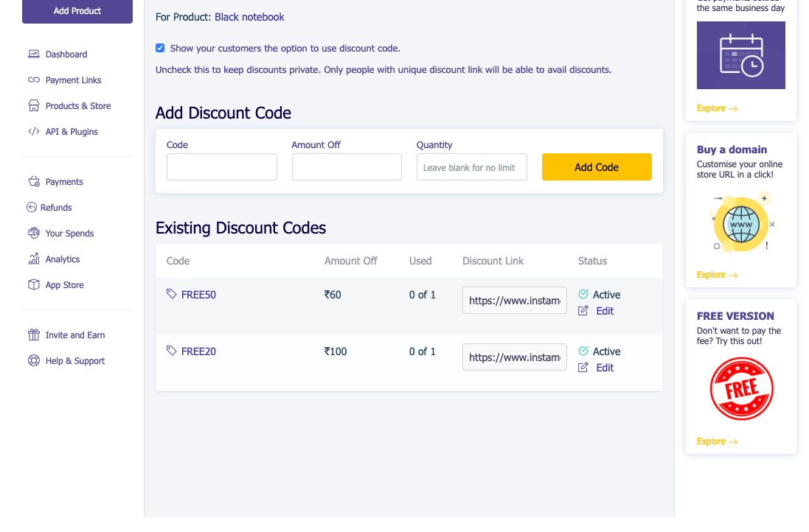Viewport: 809px width, 532px height.
Task: Click the Edit pencil icon for FREE20
Action: coord(583,367)
